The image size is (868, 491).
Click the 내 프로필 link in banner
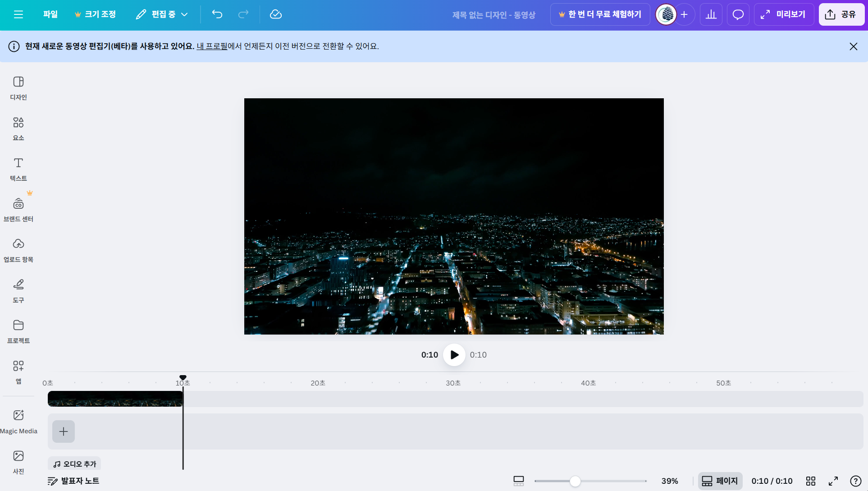212,46
